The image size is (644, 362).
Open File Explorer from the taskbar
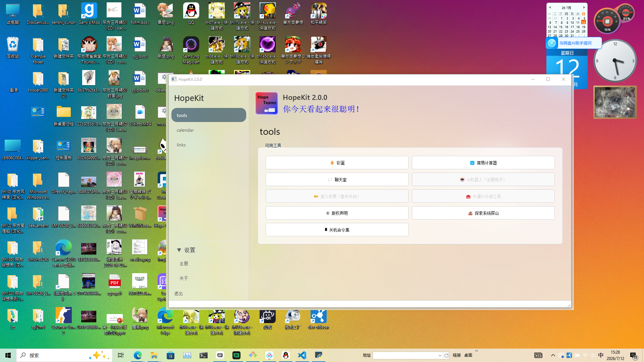pos(154,355)
